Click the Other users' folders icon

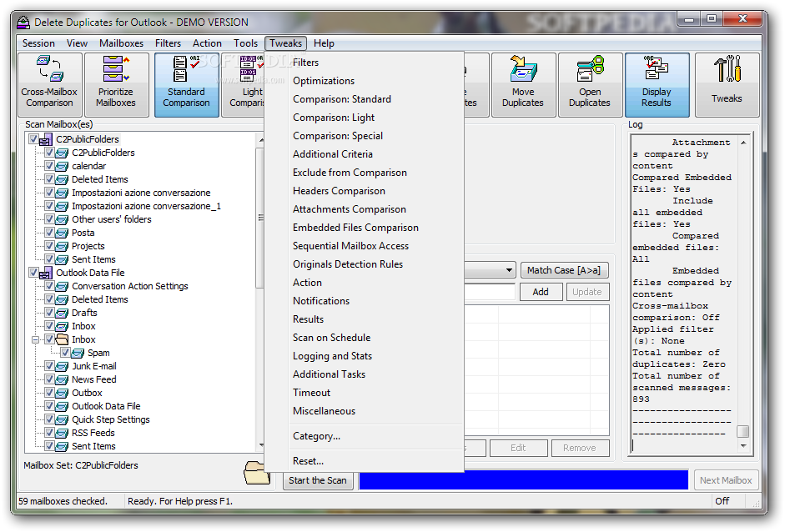coord(62,219)
